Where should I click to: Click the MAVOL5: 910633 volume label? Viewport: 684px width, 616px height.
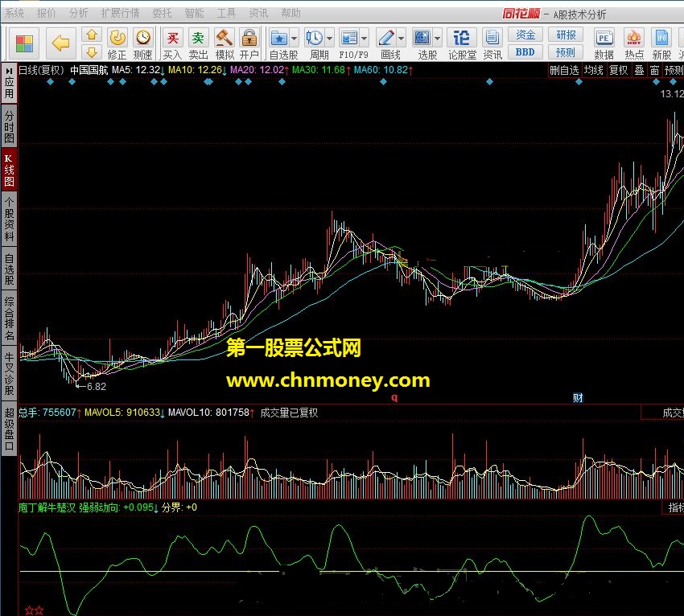124,413
